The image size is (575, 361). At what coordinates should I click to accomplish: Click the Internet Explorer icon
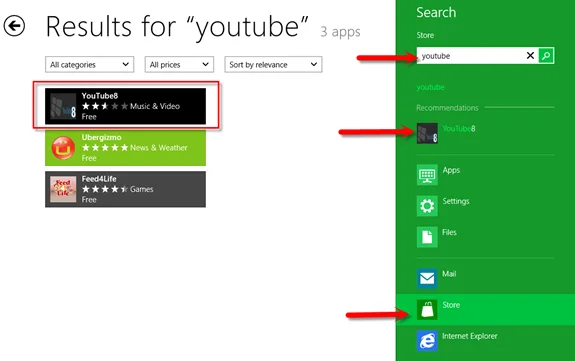[x=427, y=341]
